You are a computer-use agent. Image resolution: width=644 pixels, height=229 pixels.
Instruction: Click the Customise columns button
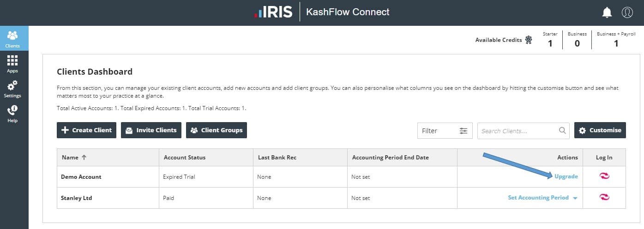tap(600, 130)
